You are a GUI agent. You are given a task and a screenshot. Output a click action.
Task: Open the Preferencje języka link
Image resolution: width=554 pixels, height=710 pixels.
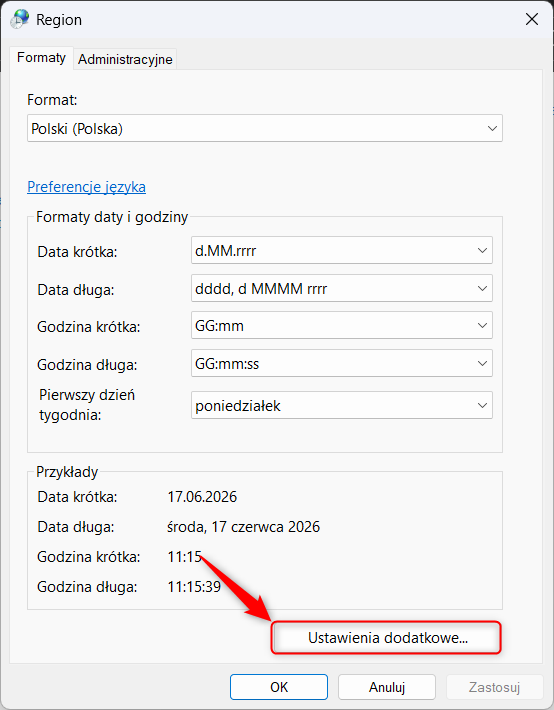[87, 187]
